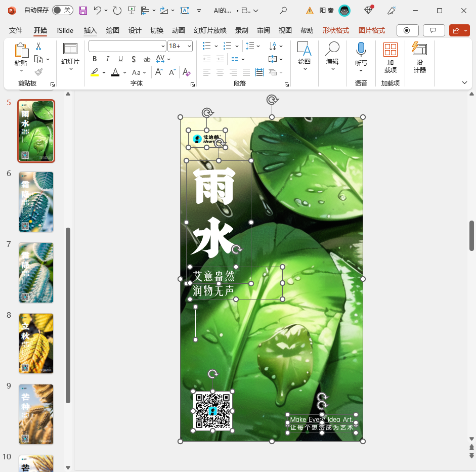Click the Cut scissors icon
Viewport: 476px width, 472px height.
click(38, 47)
